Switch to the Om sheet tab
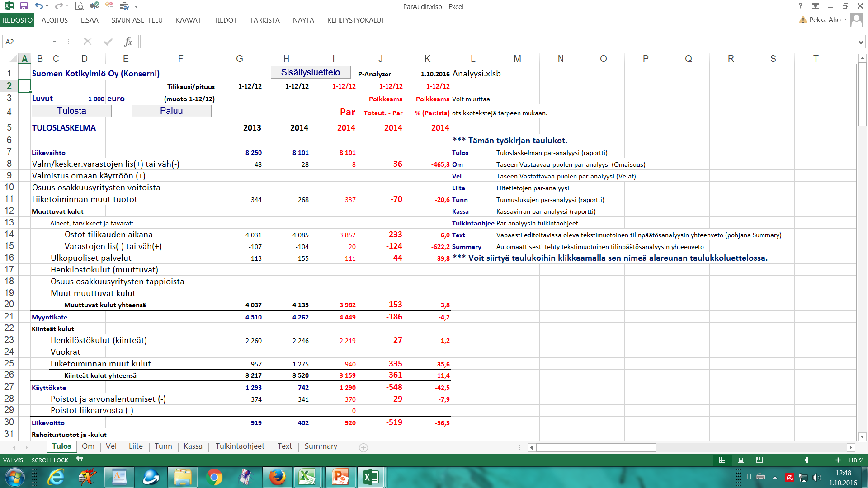 tap(88, 446)
